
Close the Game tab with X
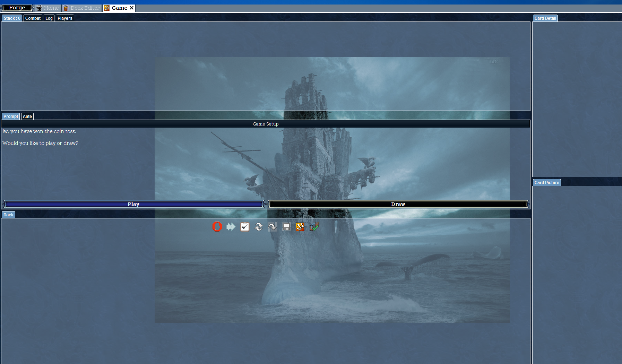(x=131, y=8)
